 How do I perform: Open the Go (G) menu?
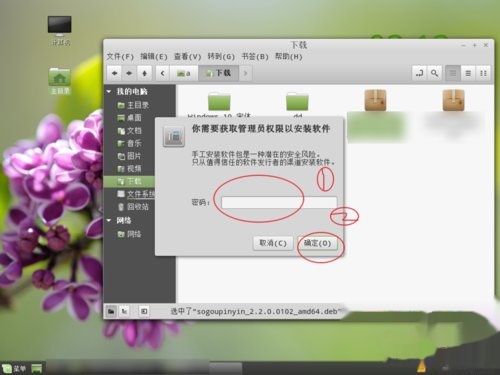(x=221, y=56)
